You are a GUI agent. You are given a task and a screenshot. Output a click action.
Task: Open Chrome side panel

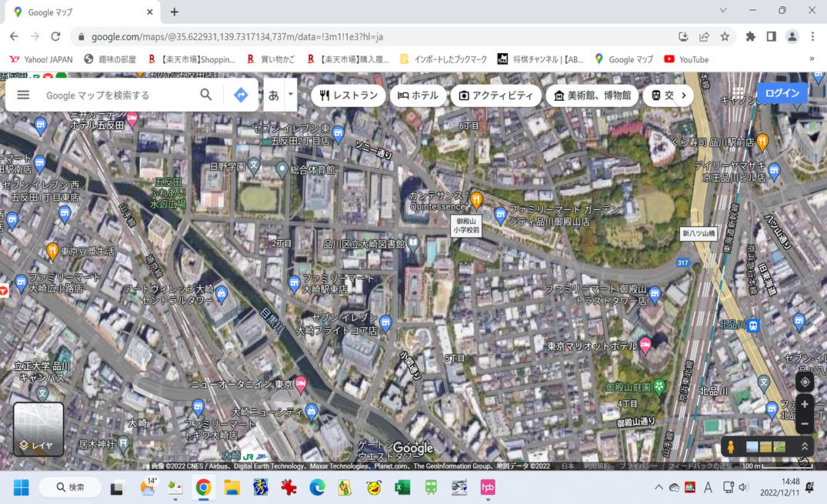pos(771,36)
